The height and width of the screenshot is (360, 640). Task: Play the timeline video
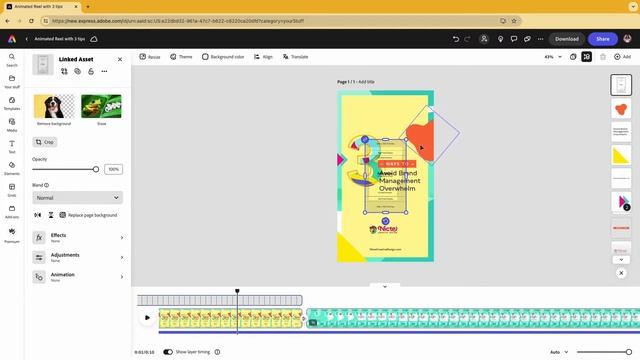coord(147,318)
